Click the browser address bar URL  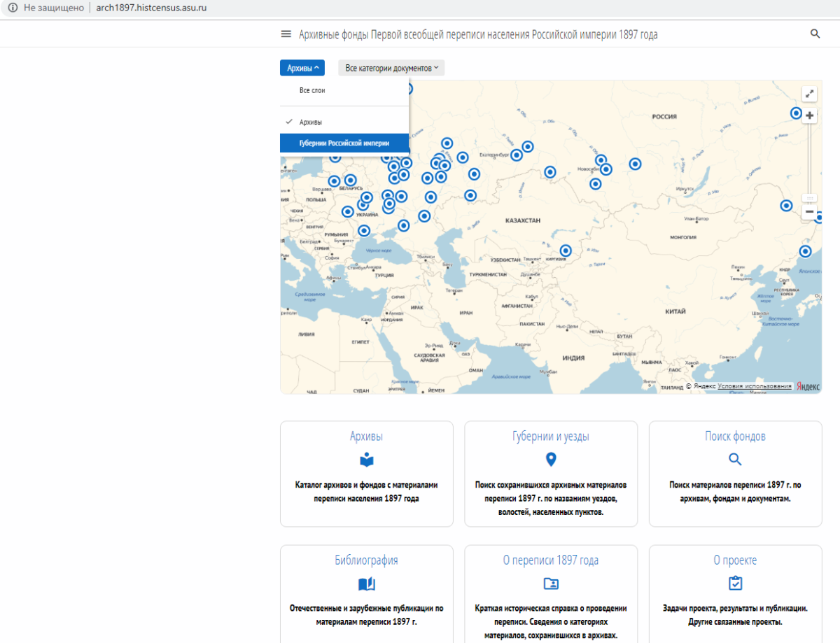[151, 8]
